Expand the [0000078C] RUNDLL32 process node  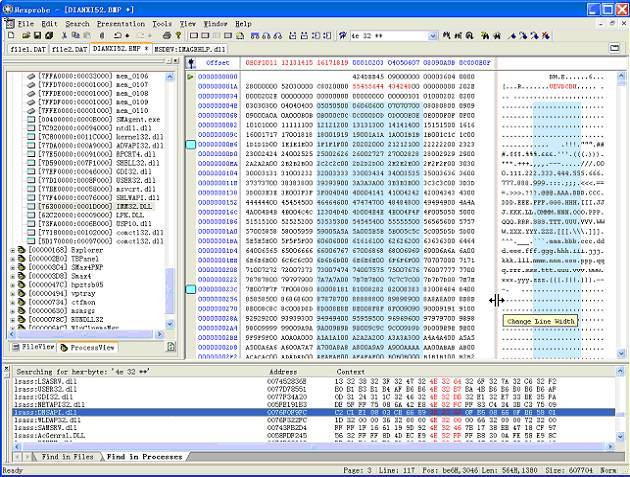[x=12, y=319]
